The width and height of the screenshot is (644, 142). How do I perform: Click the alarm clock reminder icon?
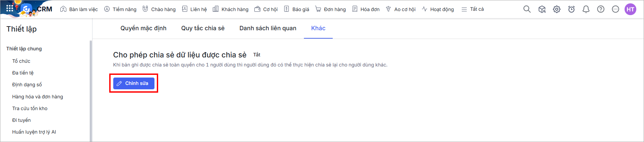(571, 9)
